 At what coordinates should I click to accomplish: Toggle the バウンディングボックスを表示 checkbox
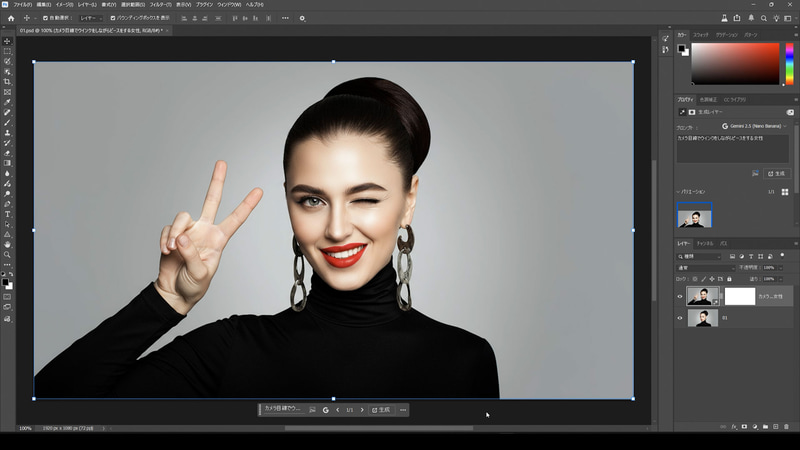(113, 18)
